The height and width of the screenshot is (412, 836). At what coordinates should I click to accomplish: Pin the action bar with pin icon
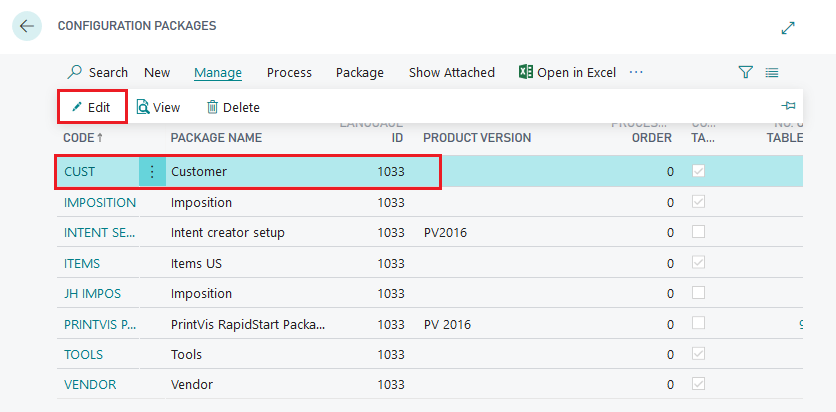pyautogui.click(x=788, y=106)
